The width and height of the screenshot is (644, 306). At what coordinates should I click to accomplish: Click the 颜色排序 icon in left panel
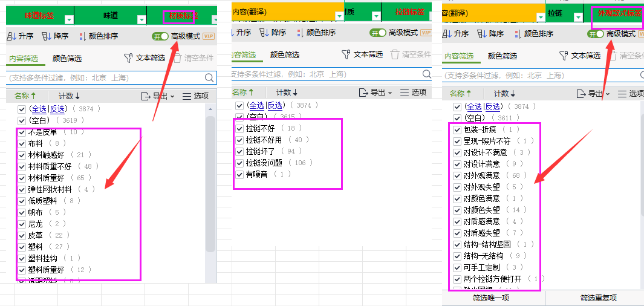point(82,36)
